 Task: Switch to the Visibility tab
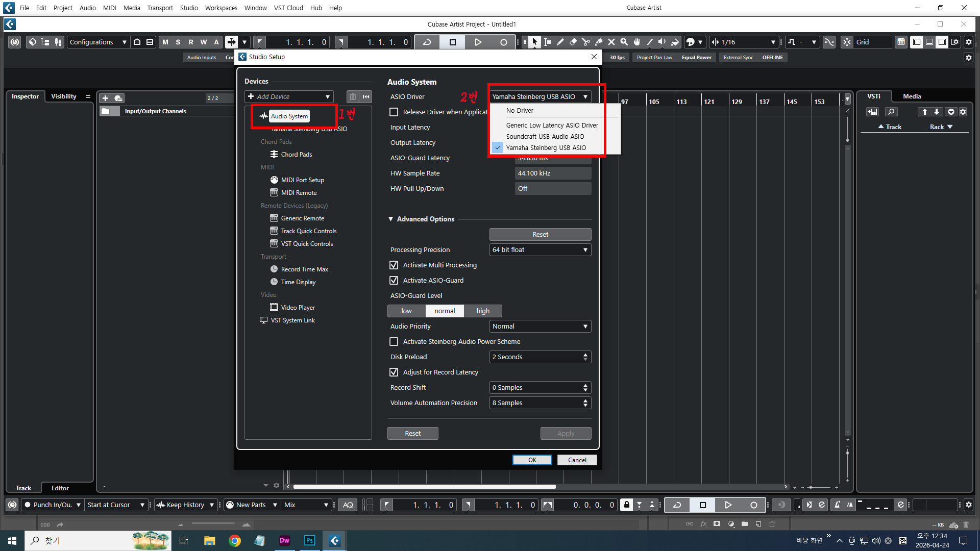coord(64,96)
